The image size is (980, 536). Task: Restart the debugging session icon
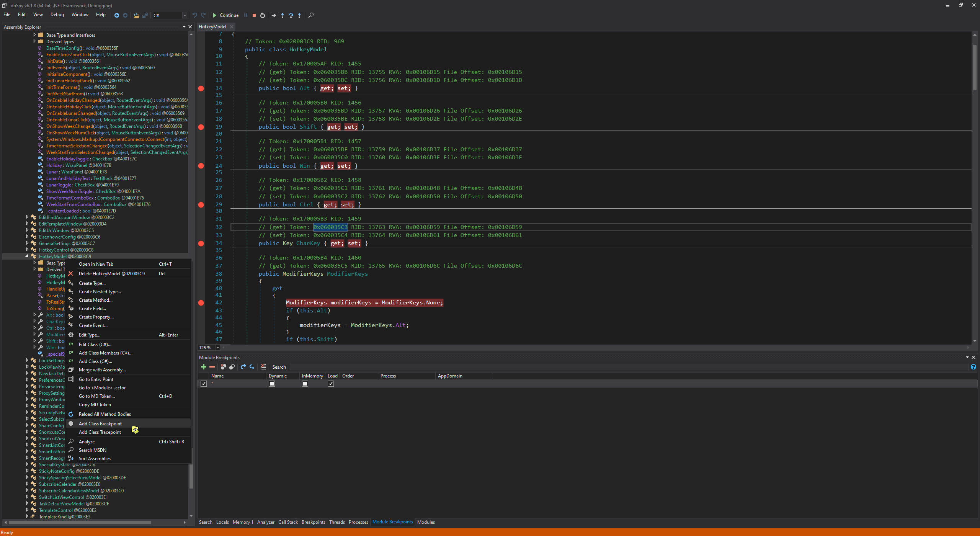(x=263, y=15)
